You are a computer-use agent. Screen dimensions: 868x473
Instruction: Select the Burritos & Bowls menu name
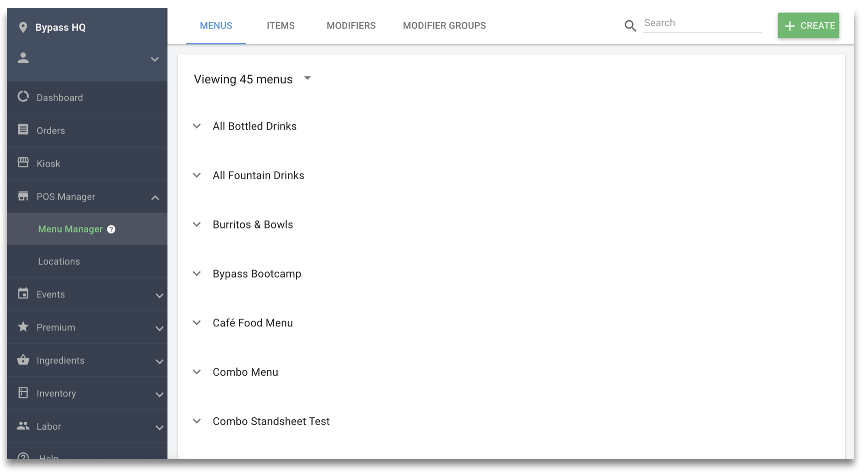click(253, 225)
